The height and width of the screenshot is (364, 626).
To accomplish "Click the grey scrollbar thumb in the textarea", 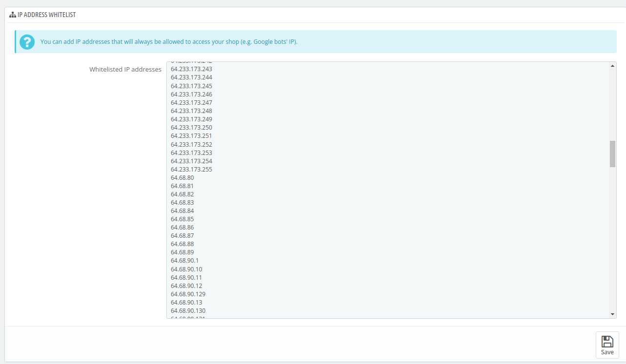I will click(612, 154).
